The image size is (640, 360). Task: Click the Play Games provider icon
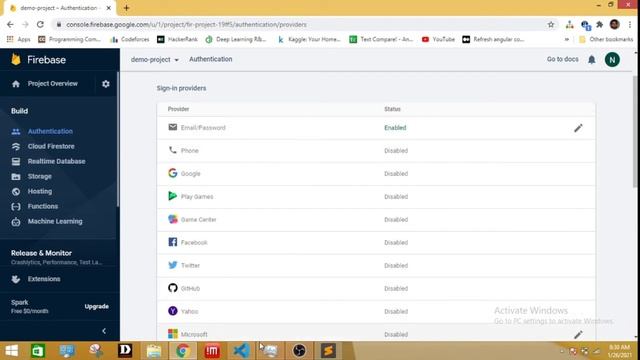click(173, 196)
